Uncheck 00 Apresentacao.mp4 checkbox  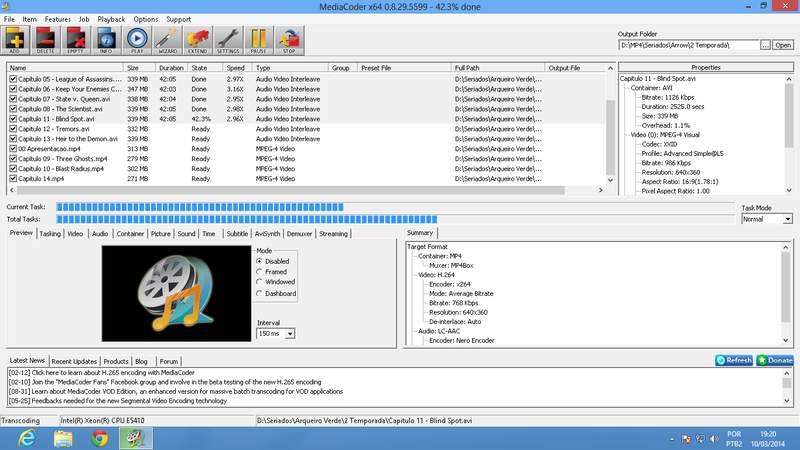[x=13, y=148]
